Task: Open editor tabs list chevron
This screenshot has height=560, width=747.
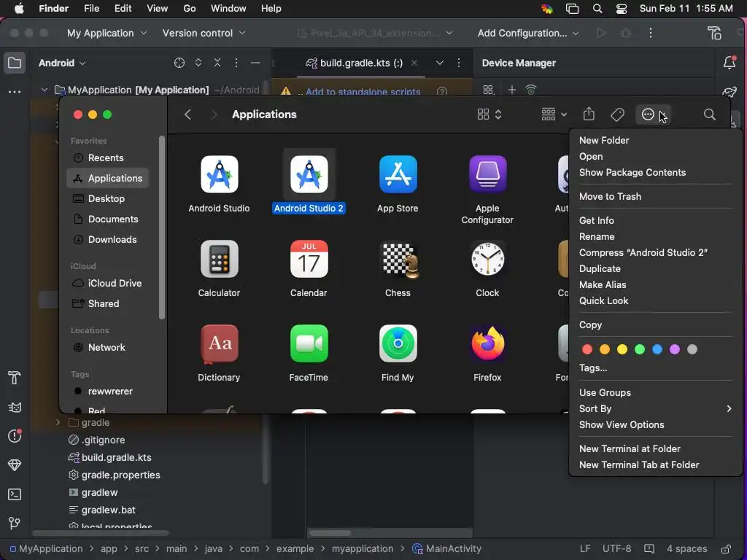Action: tap(439, 63)
